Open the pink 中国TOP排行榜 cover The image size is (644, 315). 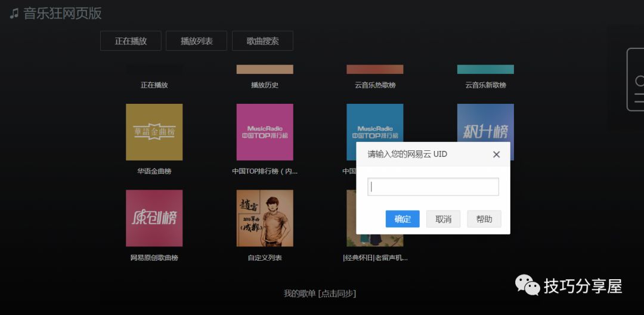[x=265, y=132]
